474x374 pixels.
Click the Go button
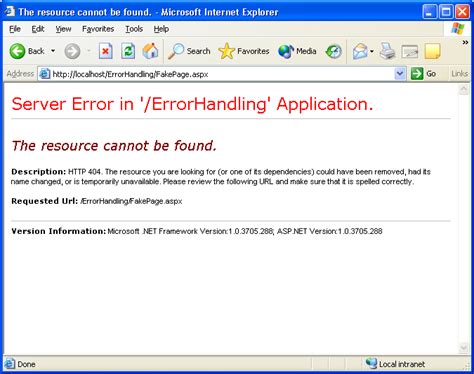pyautogui.click(x=423, y=74)
